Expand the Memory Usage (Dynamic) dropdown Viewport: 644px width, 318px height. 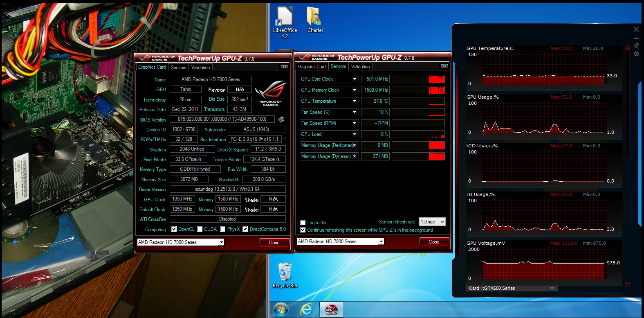pyautogui.click(x=355, y=156)
